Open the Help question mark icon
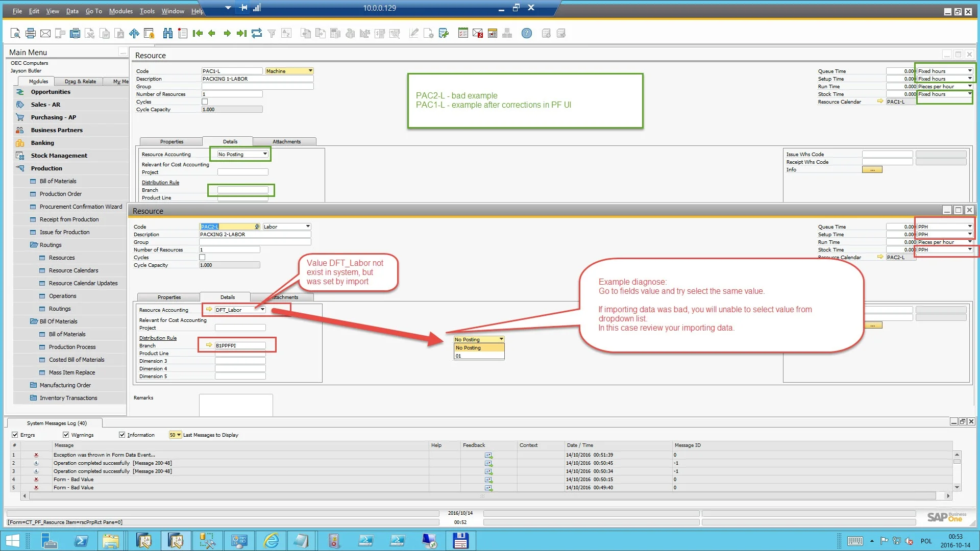 (526, 34)
